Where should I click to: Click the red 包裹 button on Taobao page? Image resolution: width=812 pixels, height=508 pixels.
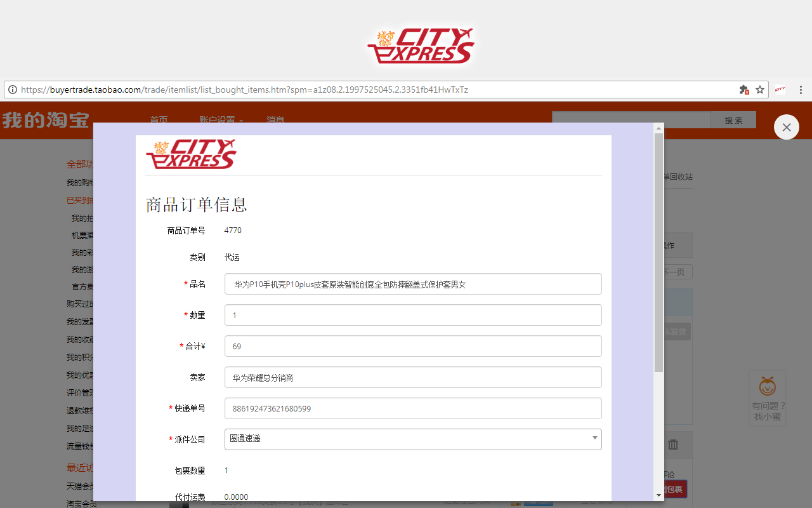click(x=675, y=489)
